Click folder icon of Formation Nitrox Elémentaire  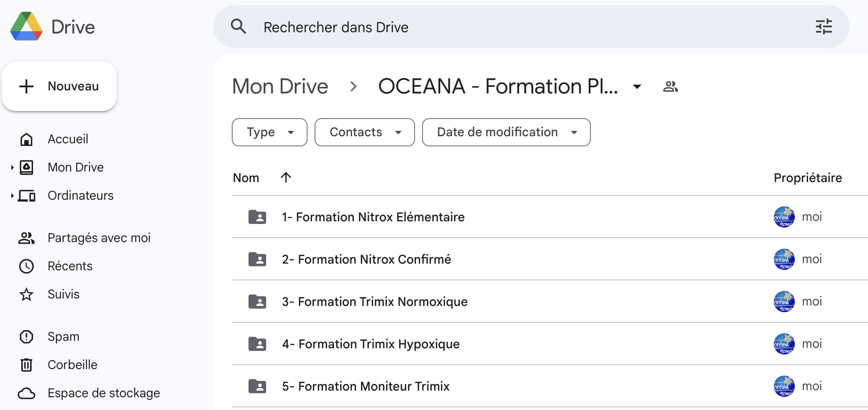pyautogui.click(x=257, y=217)
